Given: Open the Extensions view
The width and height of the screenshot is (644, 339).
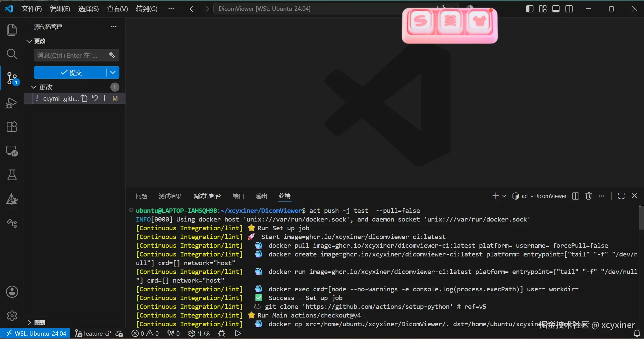Looking at the screenshot, I should point(12,127).
